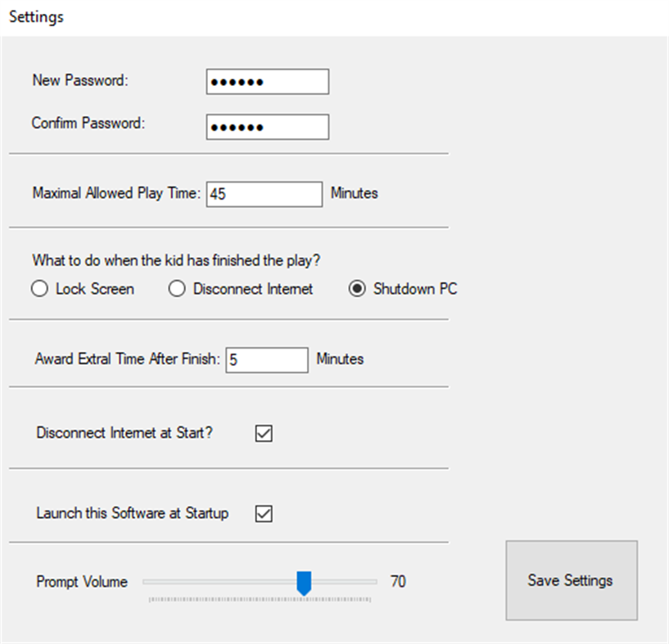Click the Prompt Volume slider handle

(305, 582)
